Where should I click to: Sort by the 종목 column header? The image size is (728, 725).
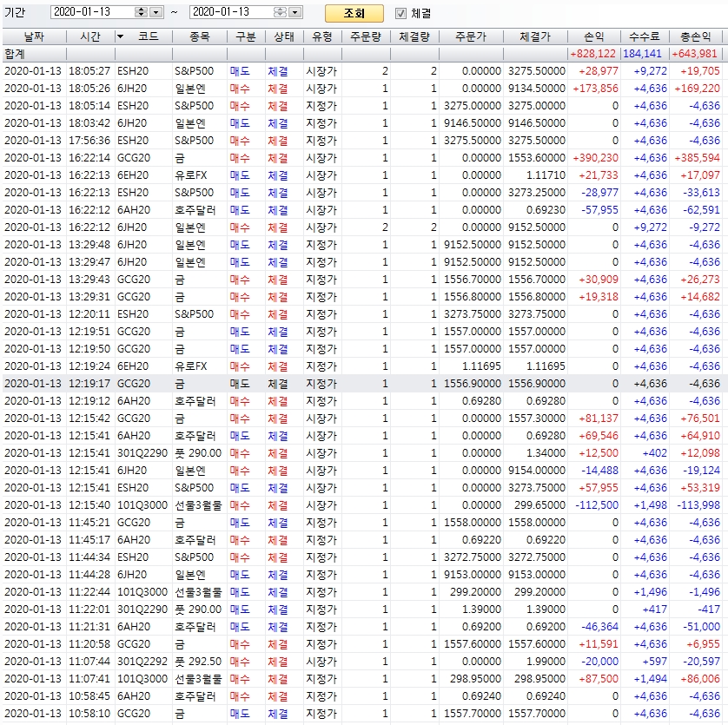click(x=200, y=36)
